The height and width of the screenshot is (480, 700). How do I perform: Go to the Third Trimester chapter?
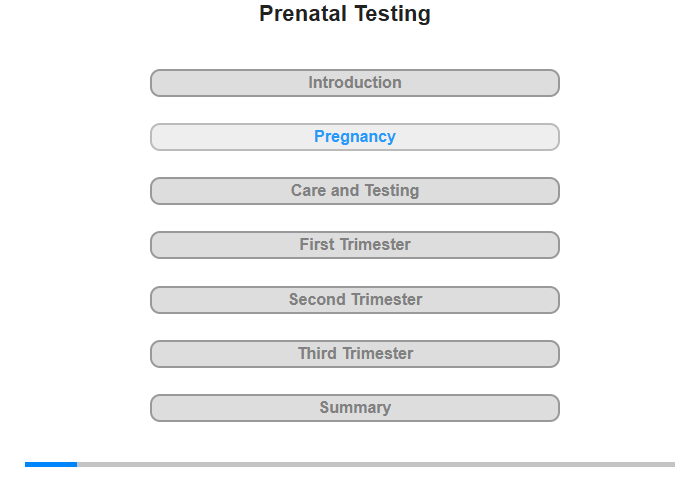click(355, 353)
